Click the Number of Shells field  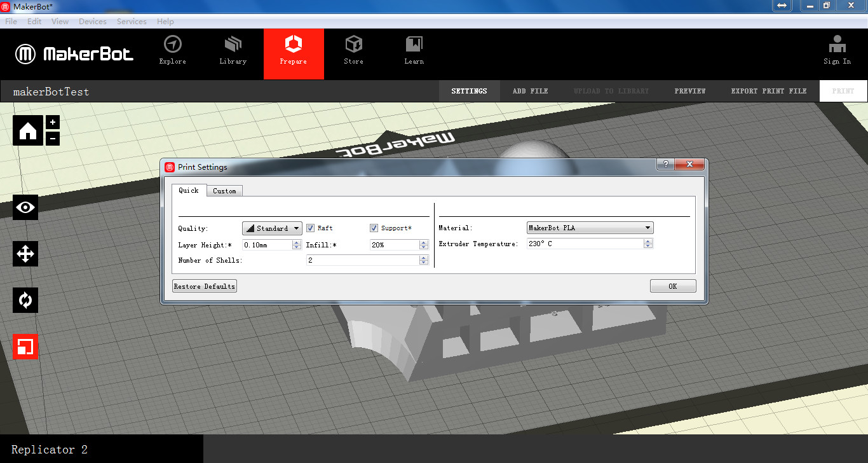tap(363, 260)
